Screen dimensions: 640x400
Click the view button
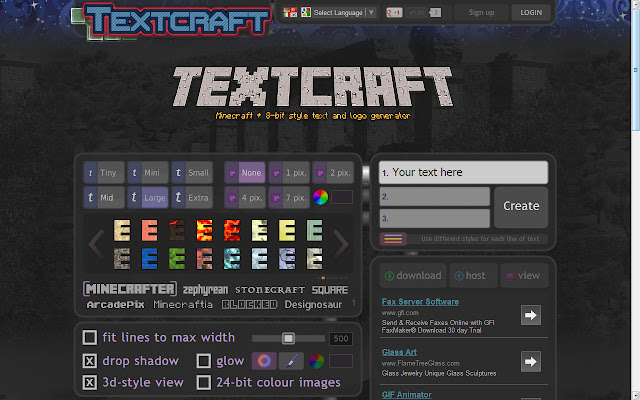pyautogui.click(x=524, y=276)
